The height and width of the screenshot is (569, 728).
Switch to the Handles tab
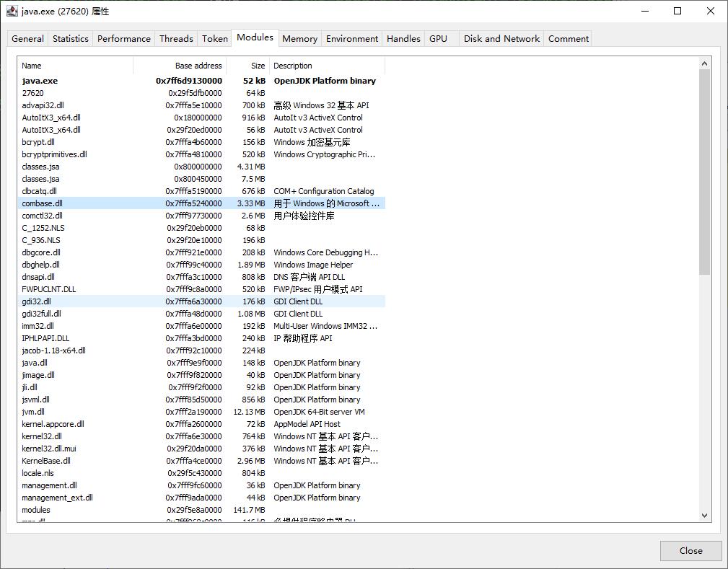tap(403, 38)
